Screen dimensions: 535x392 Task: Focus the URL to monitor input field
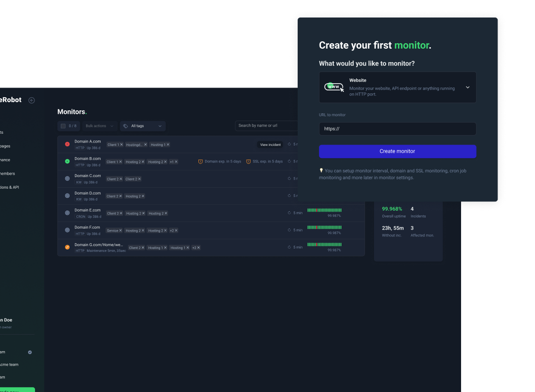397,129
